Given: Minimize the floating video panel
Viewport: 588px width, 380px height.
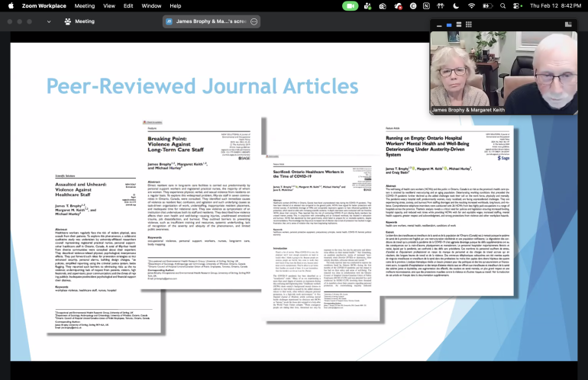Looking at the screenshot, I should [439, 24].
